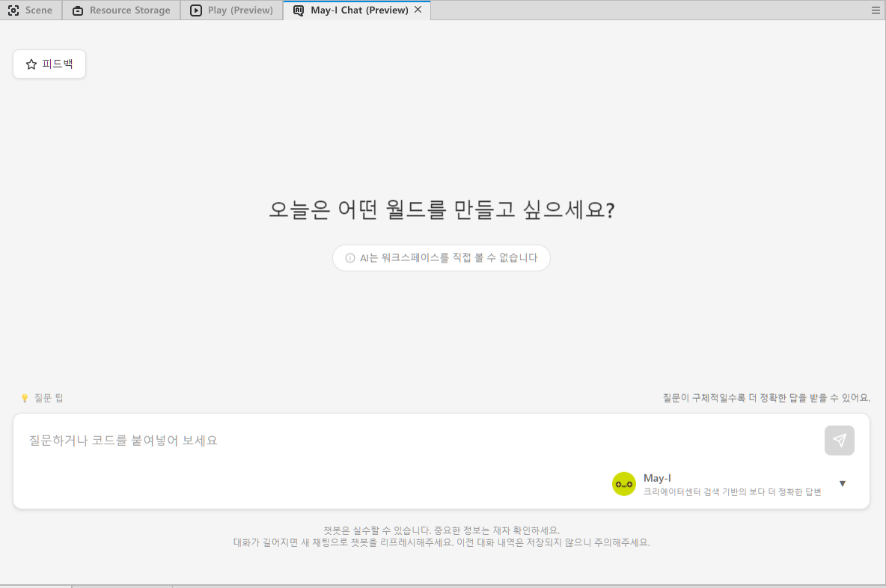
Task: Click the 챗봇은 실수할 수 있습니다 disclaimer line
Action: pos(442,530)
